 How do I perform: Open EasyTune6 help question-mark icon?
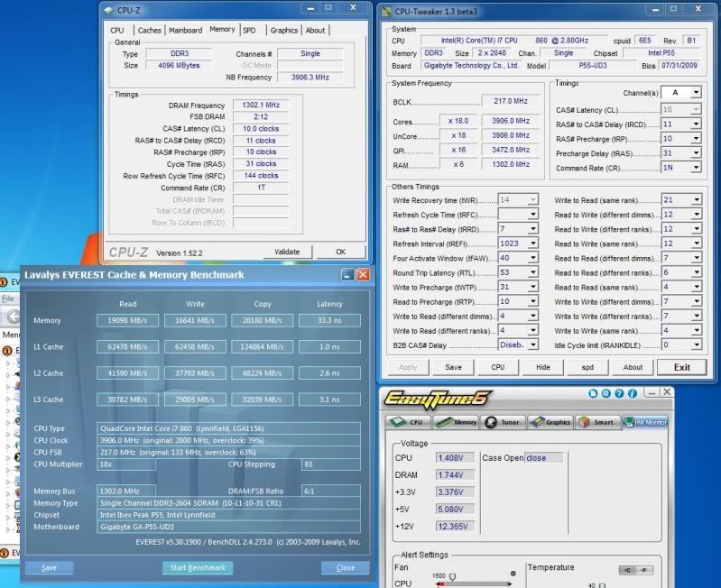(x=619, y=393)
